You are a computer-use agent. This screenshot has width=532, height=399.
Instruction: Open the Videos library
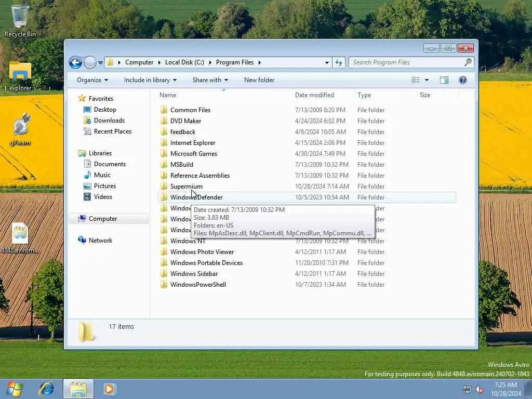click(103, 197)
